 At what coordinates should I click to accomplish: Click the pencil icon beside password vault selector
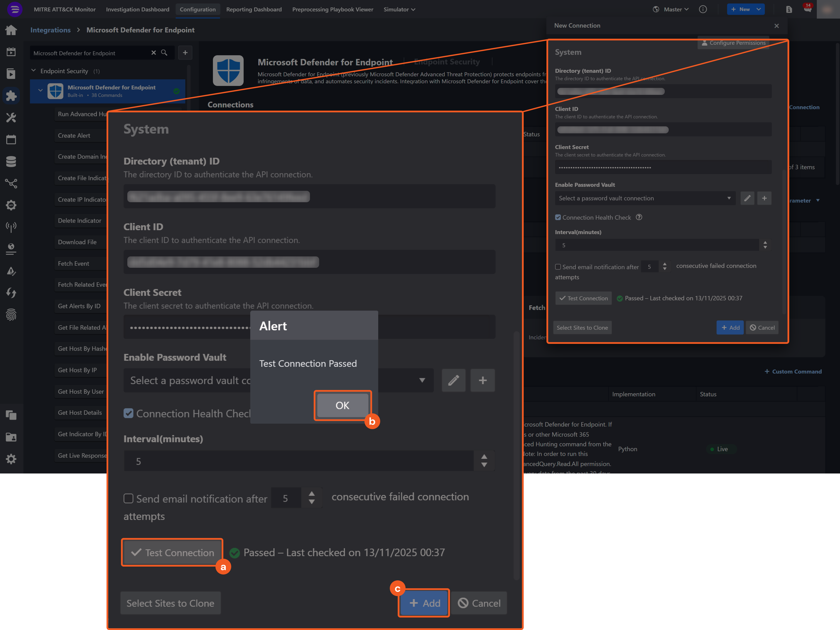[453, 380]
